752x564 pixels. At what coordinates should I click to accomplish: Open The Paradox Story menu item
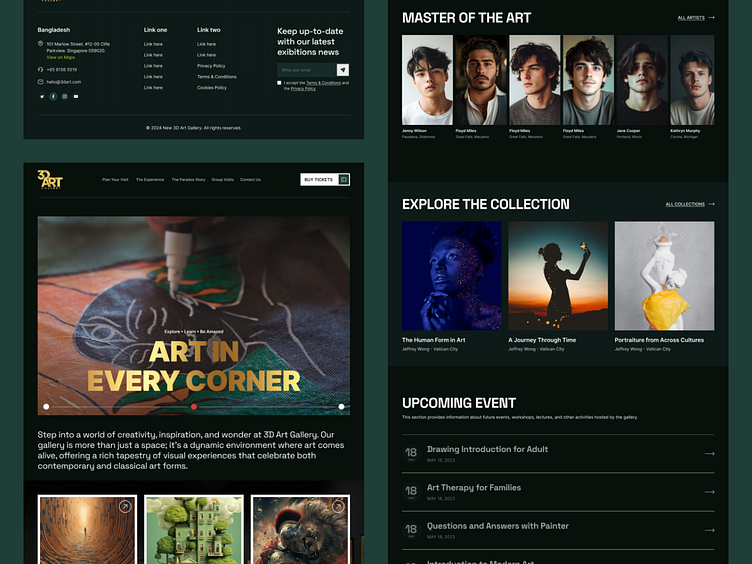point(188,180)
